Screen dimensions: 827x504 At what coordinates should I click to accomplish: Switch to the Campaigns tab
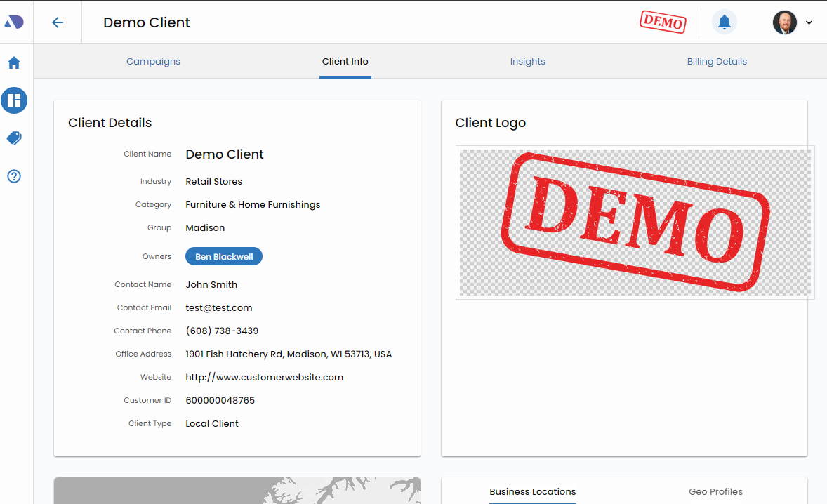(153, 62)
